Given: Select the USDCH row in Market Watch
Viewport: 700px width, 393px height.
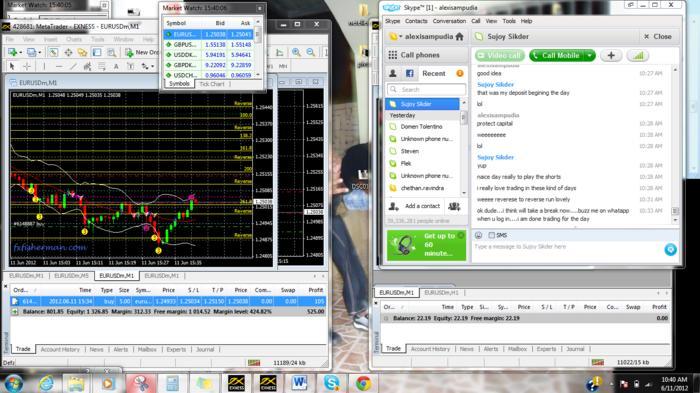Looking at the screenshot, I should point(208,75).
